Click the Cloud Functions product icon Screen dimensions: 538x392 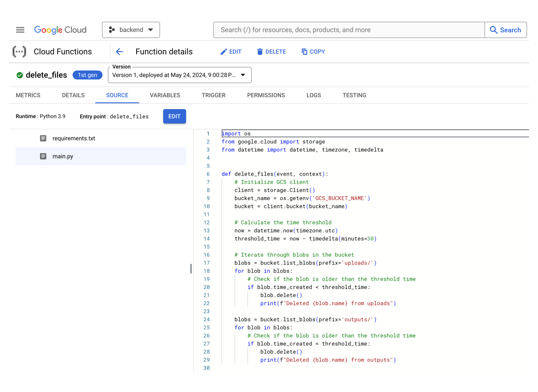coord(19,52)
